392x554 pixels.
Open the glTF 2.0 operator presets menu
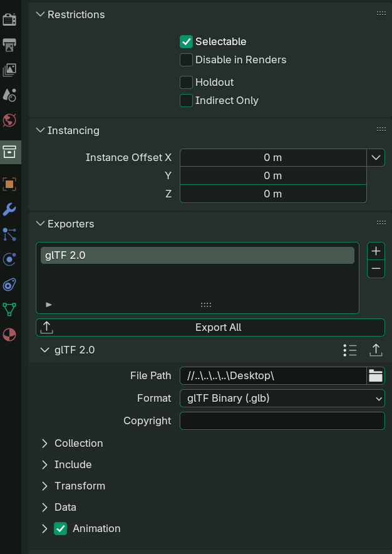point(350,350)
